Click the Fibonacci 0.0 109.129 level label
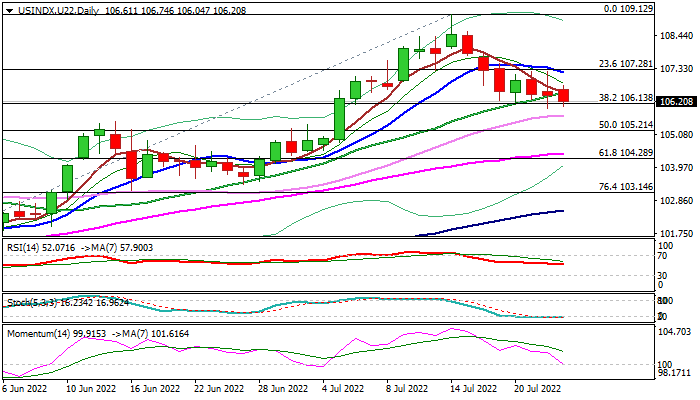 point(628,8)
